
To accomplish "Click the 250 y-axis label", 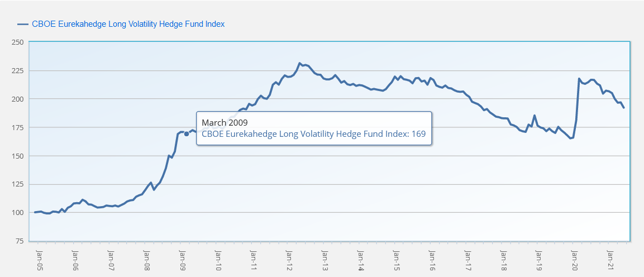I will tap(17, 42).
